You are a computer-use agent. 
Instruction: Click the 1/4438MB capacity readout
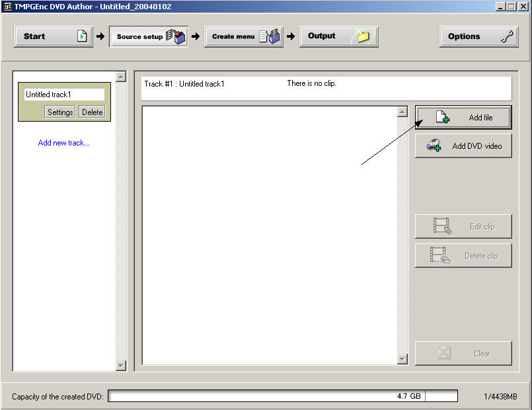500,396
